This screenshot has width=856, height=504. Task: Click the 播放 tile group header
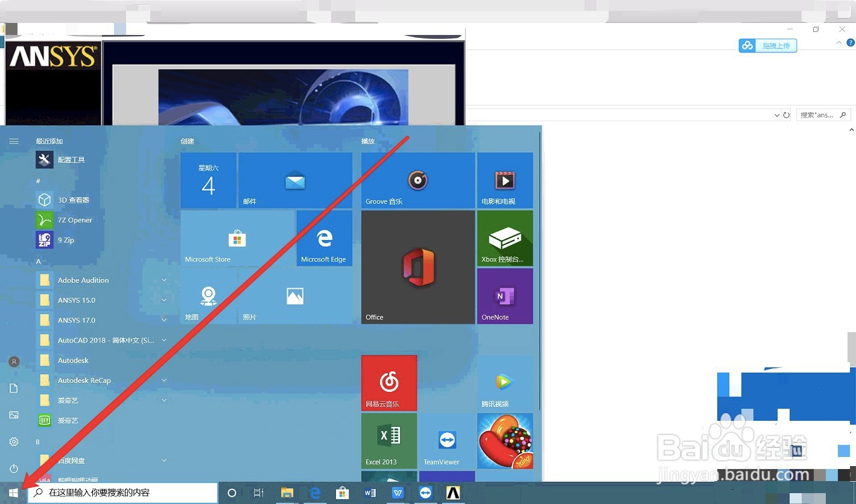[x=368, y=141]
